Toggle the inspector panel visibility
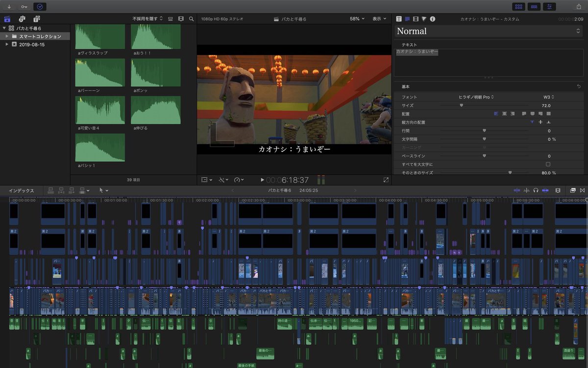Image resolution: width=588 pixels, height=368 pixels. (x=550, y=6)
